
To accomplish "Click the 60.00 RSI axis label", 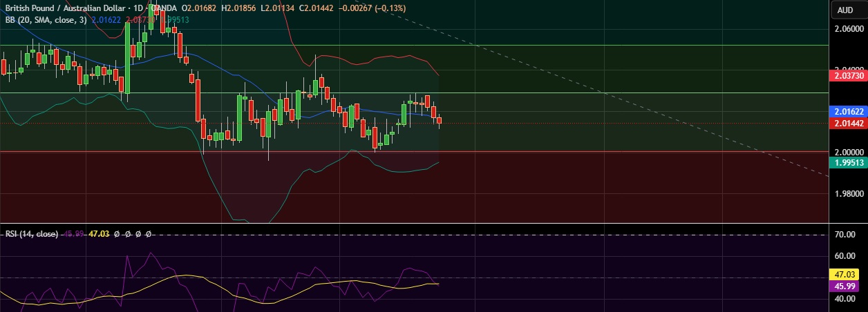I will click(x=845, y=256).
